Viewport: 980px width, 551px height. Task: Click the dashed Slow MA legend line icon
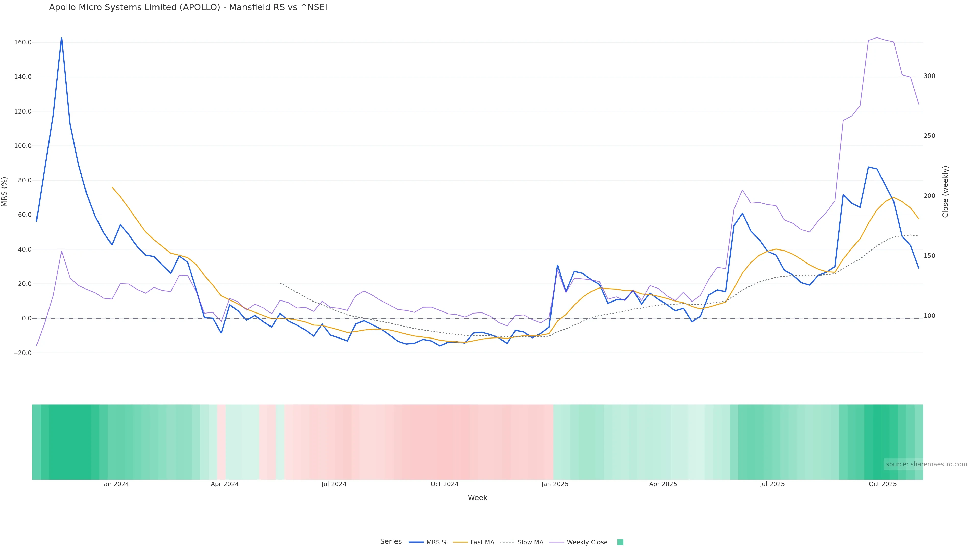pos(507,542)
